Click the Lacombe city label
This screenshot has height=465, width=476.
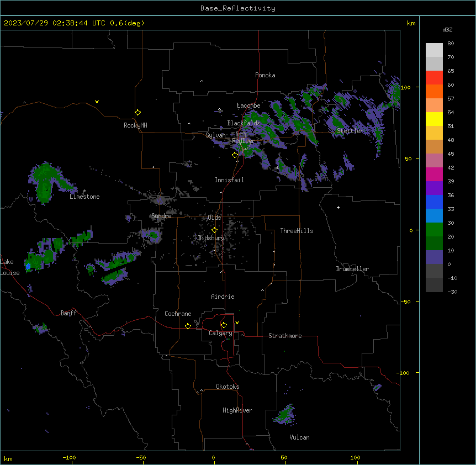[x=248, y=105]
